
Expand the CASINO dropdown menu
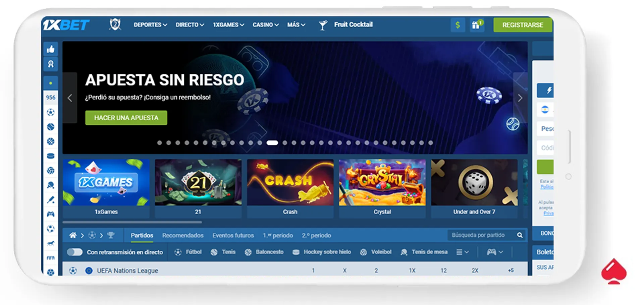(266, 25)
